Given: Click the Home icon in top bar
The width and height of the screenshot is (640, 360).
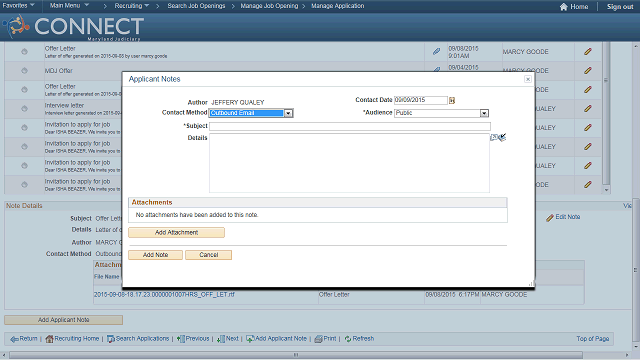Looking at the screenshot, I should [564, 7].
